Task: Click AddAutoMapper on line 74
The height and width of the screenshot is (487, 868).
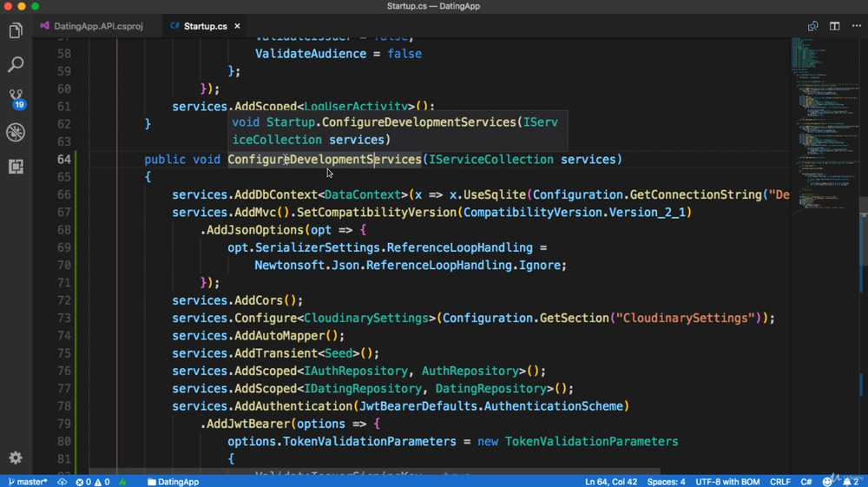Action: pyautogui.click(x=279, y=336)
